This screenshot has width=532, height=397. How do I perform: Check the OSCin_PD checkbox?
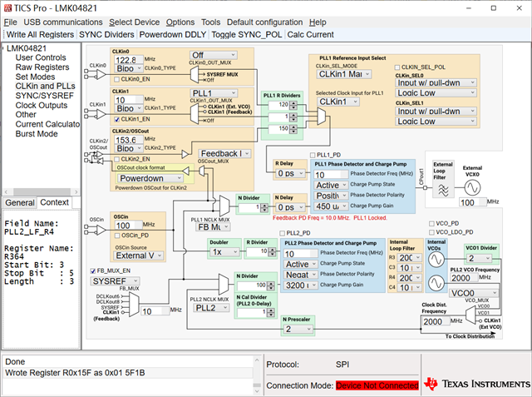[x=117, y=236]
